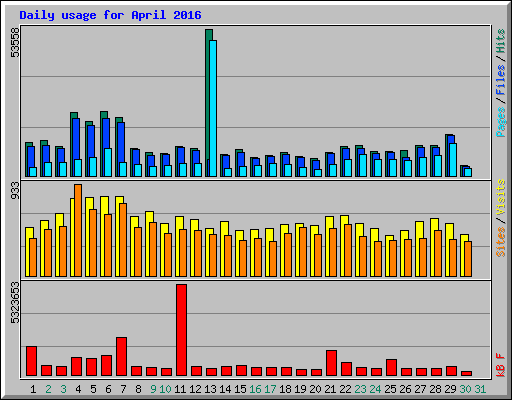Click the 'Sites' legend text
The image size is (512, 400).
[501, 242]
